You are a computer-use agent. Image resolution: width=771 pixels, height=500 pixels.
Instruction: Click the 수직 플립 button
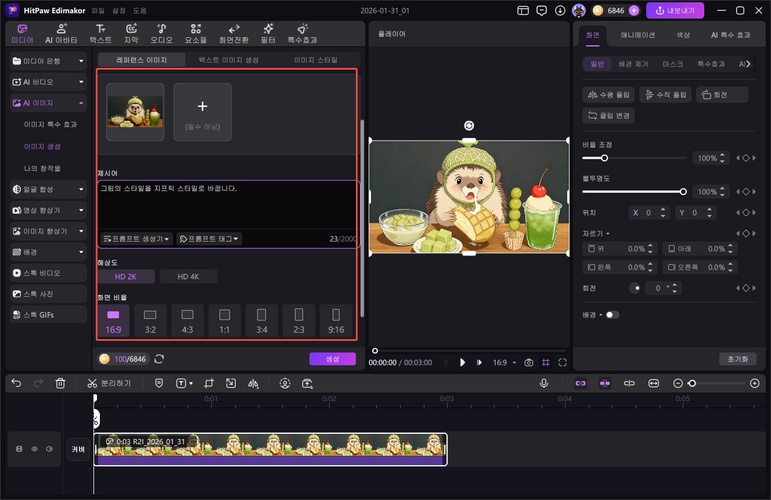tap(666, 94)
